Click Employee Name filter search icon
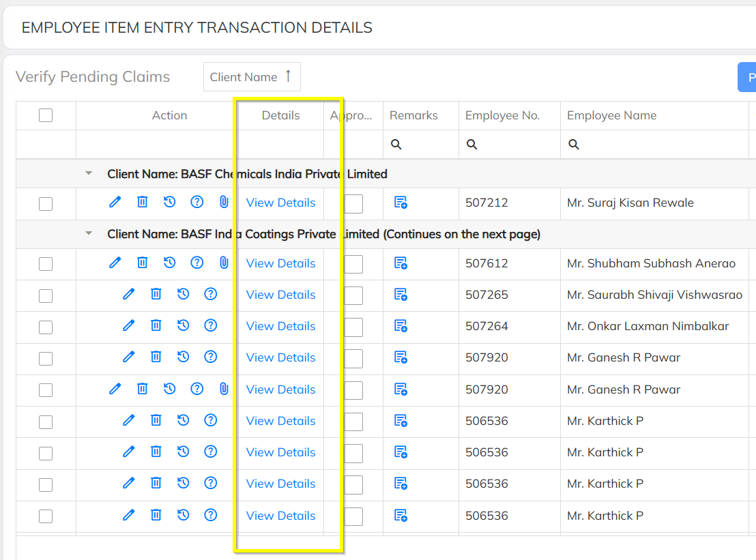This screenshot has width=756, height=560. [x=573, y=144]
